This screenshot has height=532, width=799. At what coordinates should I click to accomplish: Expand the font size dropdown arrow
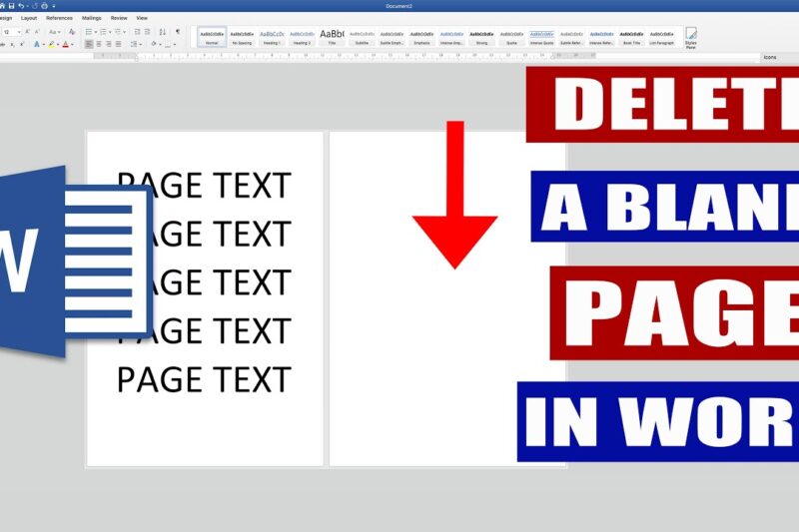tap(19, 32)
